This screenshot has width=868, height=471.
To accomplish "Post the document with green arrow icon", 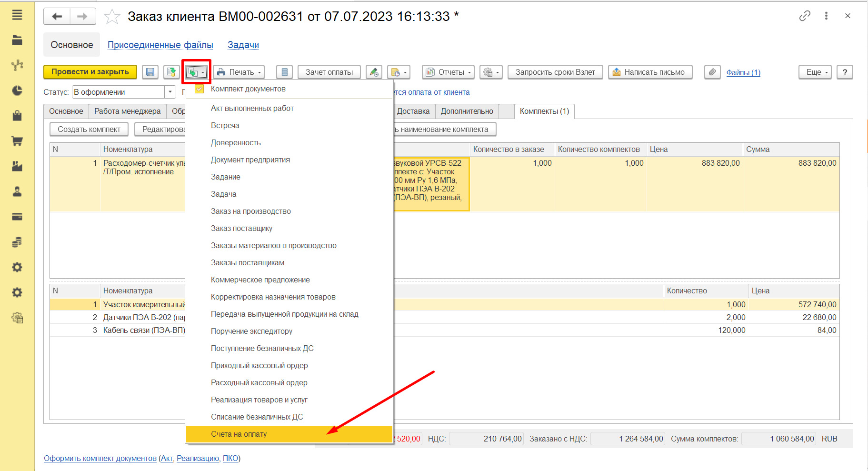I will pyautogui.click(x=171, y=72).
